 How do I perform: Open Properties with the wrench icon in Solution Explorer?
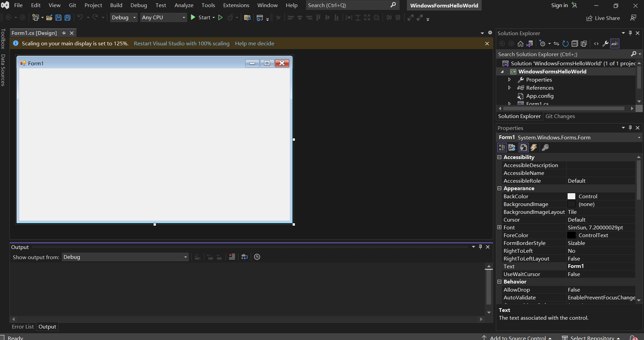(x=605, y=44)
